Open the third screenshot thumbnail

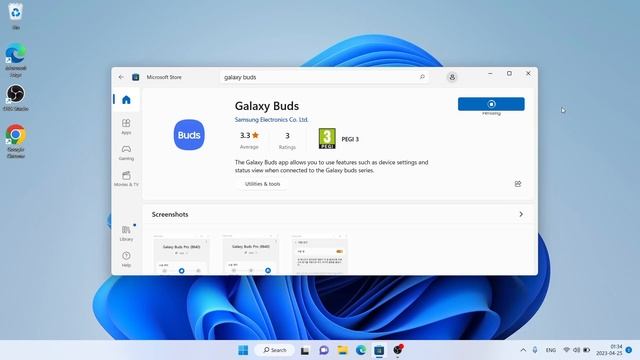319,254
